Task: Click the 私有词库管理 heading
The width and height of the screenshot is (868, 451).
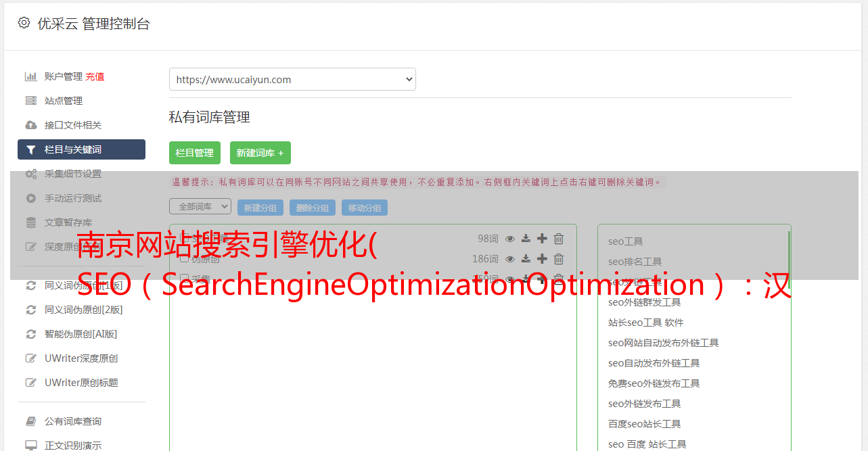Action: 210,117
